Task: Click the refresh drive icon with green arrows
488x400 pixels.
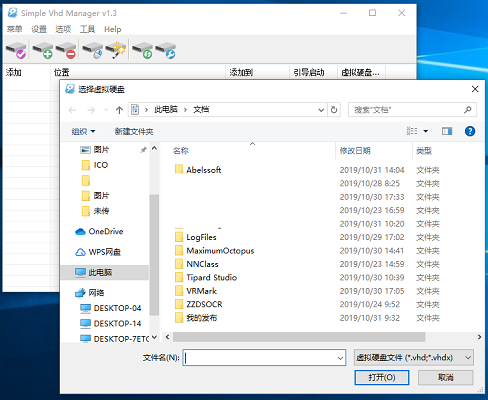Action: (143, 50)
